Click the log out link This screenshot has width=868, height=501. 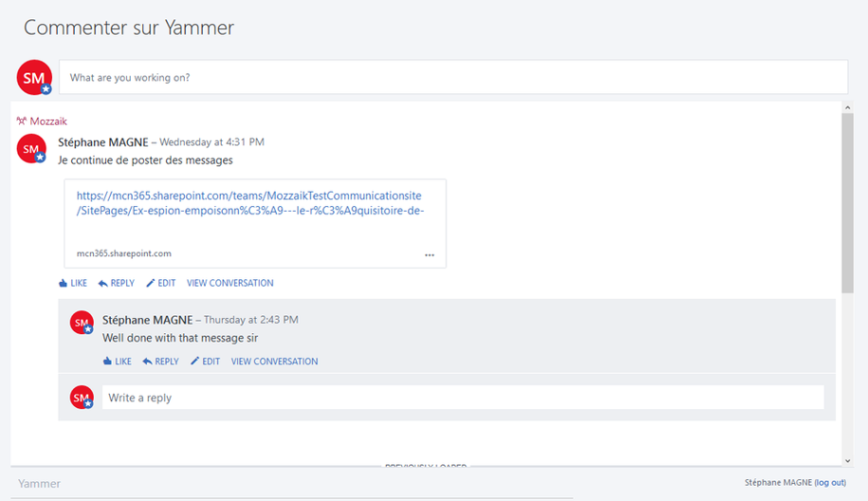pos(830,483)
